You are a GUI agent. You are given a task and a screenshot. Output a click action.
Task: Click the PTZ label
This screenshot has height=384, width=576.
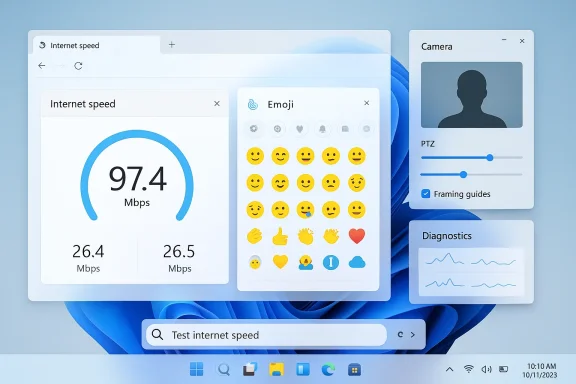(x=428, y=144)
